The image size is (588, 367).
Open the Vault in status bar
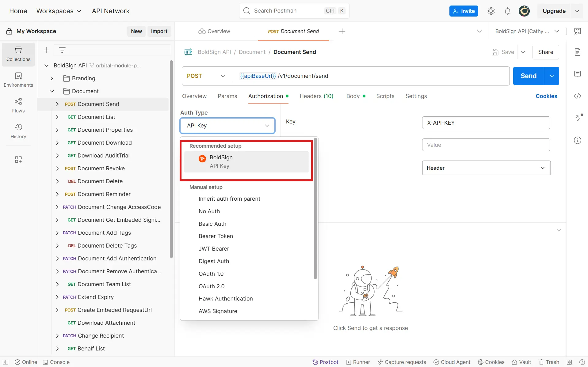(x=521, y=362)
